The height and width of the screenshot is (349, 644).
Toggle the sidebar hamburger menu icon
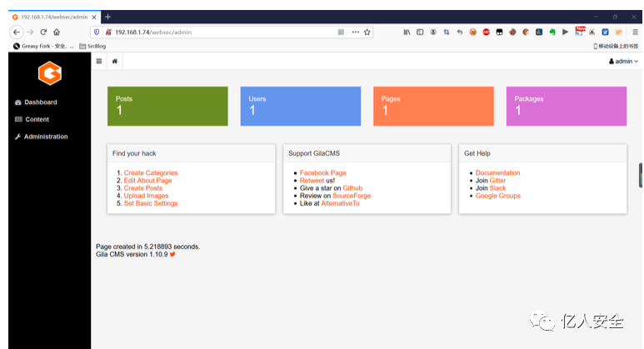point(99,61)
